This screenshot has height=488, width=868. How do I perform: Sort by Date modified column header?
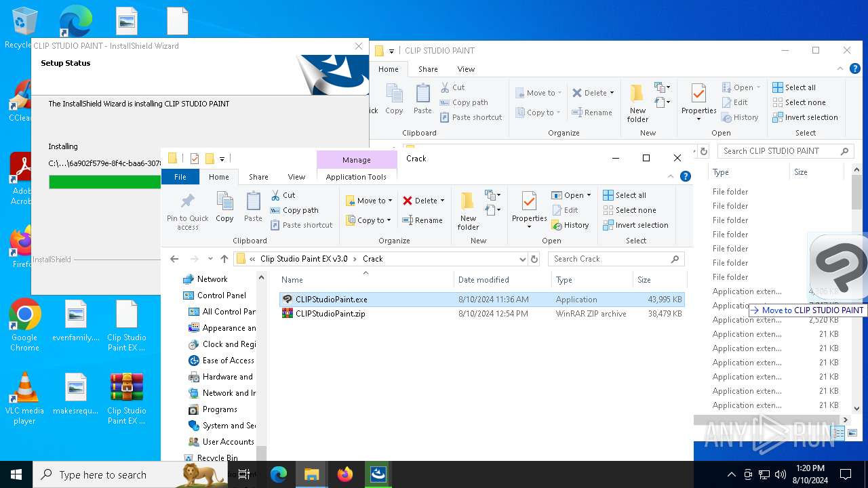pos(502,280)
